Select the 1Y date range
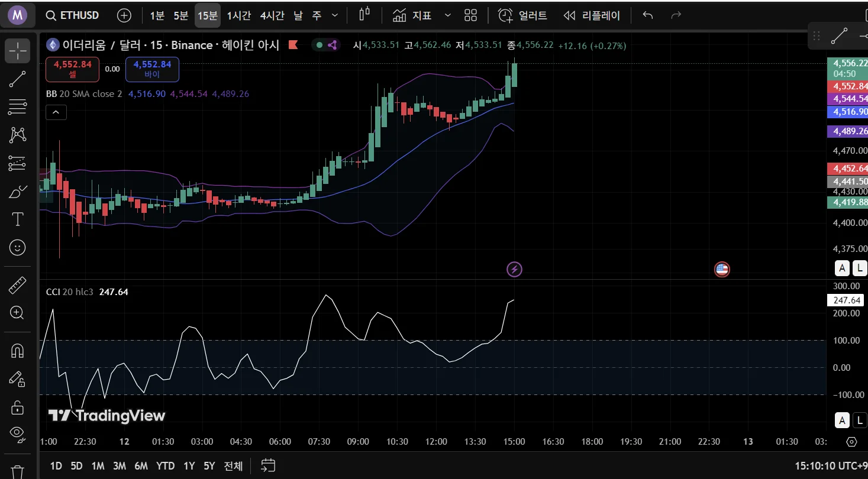 (x=189, y=466)
